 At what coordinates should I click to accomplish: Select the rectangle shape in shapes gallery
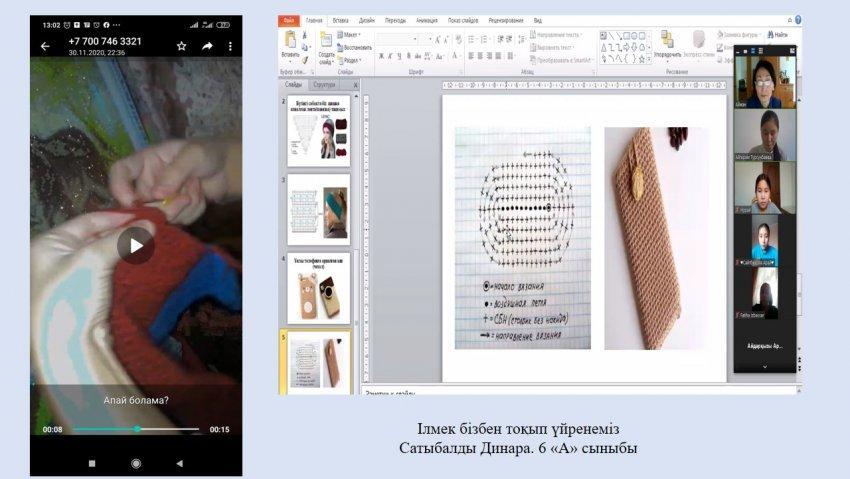627,36
